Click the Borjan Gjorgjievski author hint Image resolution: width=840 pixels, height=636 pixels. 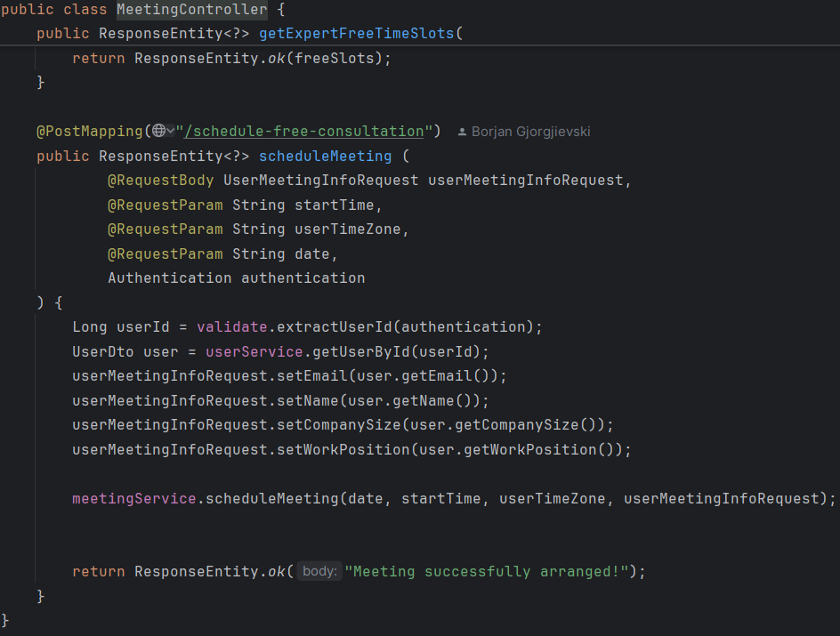pos(530,132)
